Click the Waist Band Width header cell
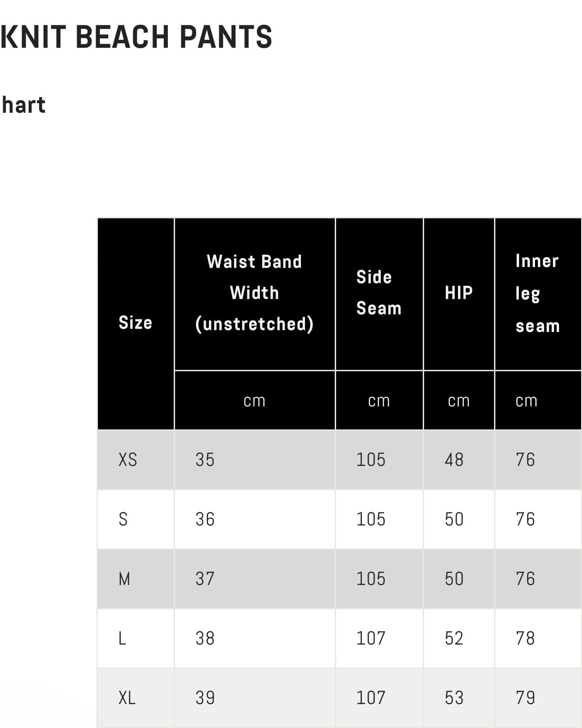582x728 pixels. click(x=254, y=293)
